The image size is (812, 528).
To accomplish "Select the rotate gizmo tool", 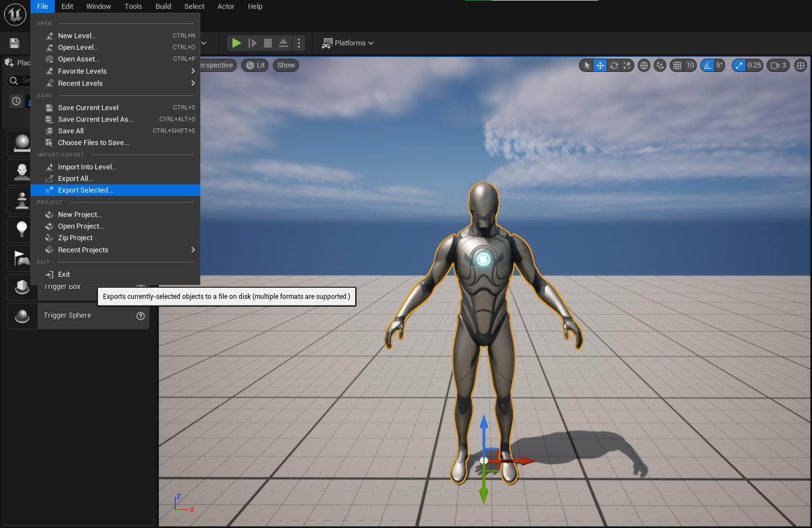I will (x=614, y=65).
